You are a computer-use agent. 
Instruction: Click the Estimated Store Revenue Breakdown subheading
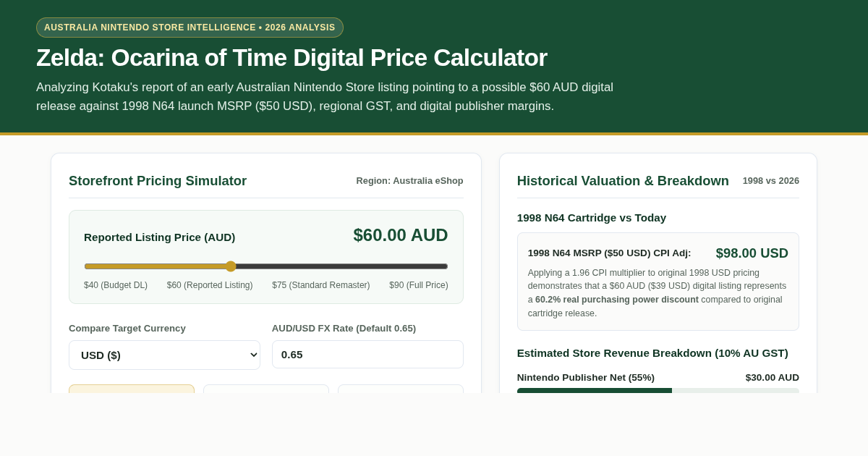652,353
